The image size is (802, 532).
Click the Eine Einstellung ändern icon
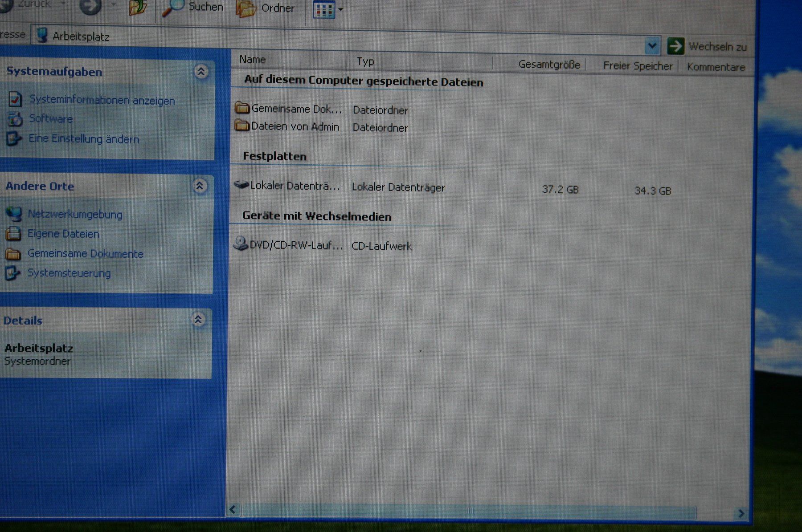pyautogui.click(x=13, y=138)
